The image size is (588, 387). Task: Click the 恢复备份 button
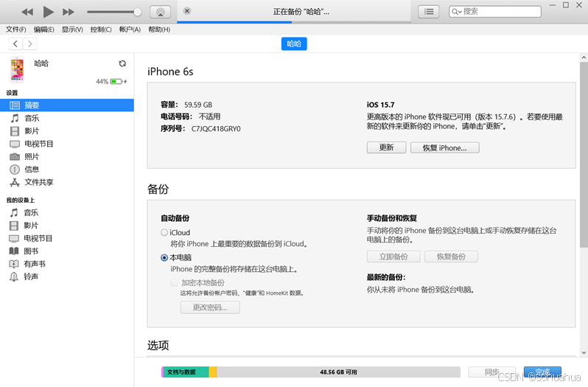click(x=451, y=257)
